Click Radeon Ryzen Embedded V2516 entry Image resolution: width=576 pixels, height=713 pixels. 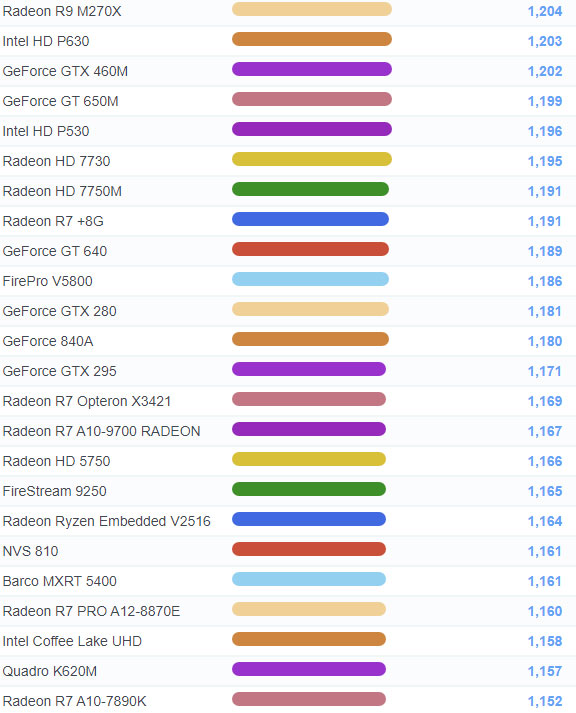click(x=107, y=522)
